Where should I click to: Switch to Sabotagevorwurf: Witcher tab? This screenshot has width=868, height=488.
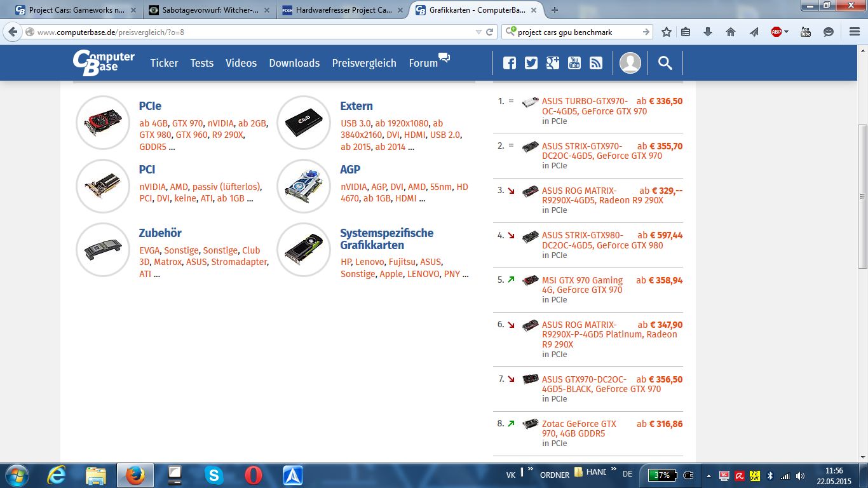click(210, 10)
